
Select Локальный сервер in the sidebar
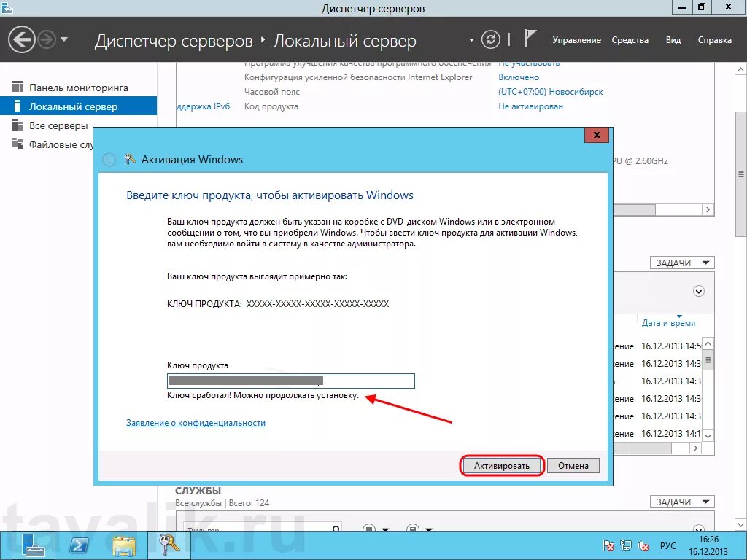pyautogui.click(x=79, y=106)
